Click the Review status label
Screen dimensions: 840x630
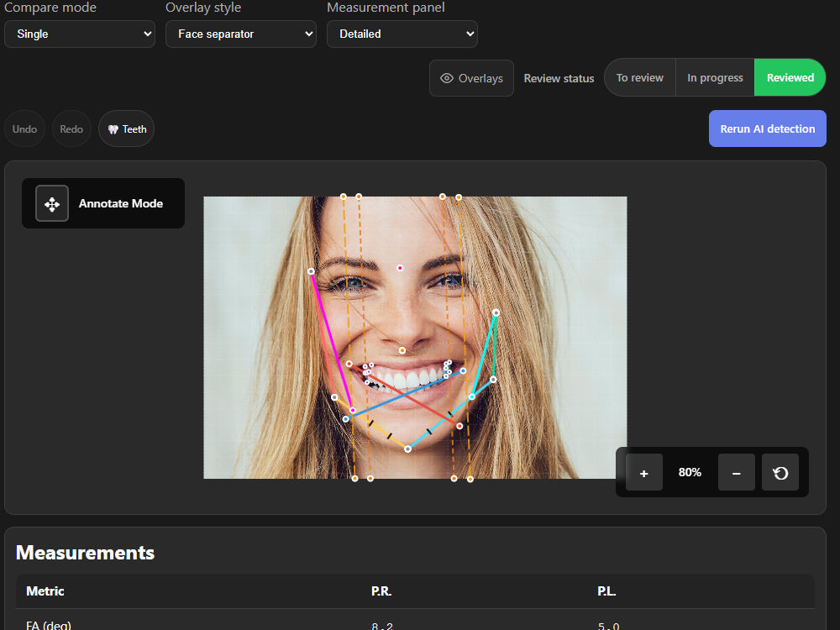coord(559,78)
